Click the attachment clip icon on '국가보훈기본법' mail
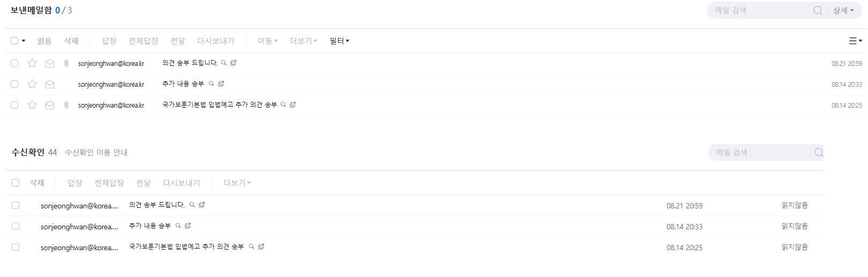Screen dimensions: 868x277 (66, 105)
